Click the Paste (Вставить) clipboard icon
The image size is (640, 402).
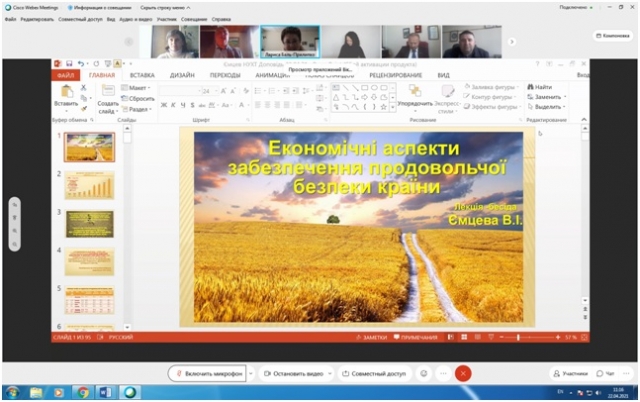67,92
